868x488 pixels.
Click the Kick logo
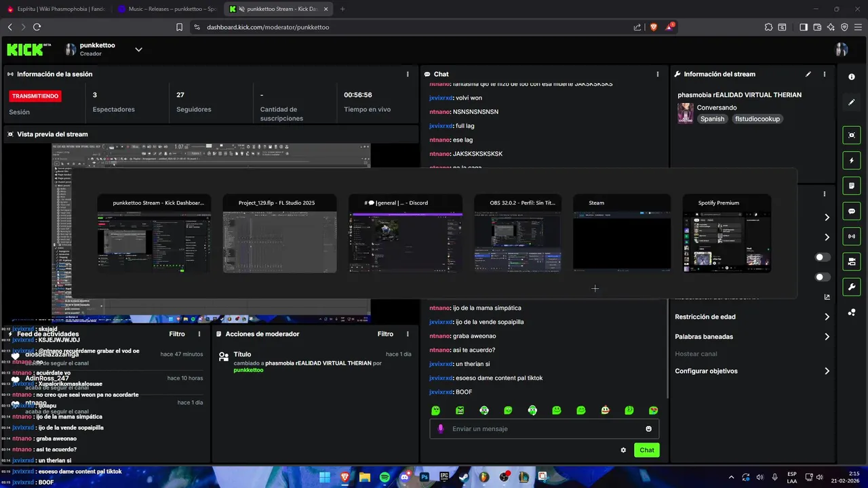pyautogui.click(x=28, y=49)
